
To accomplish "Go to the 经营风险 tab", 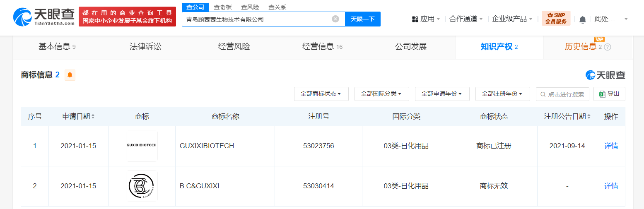I will (x=234, y=47).
